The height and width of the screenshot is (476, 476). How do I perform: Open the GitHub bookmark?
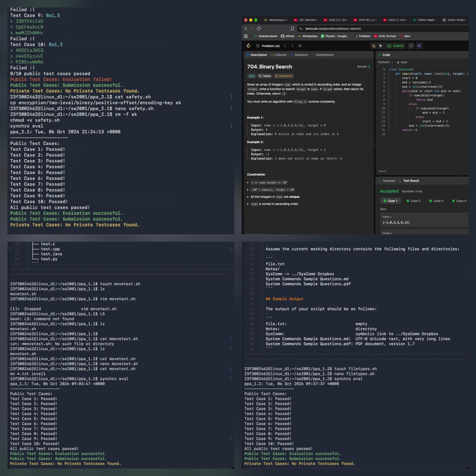click(x=288, y=36)
